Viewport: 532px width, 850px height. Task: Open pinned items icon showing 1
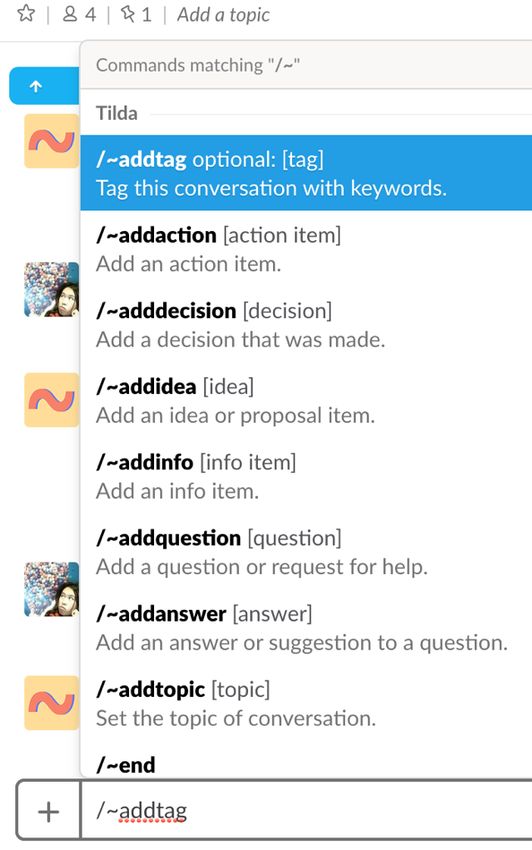click(136, 14)
